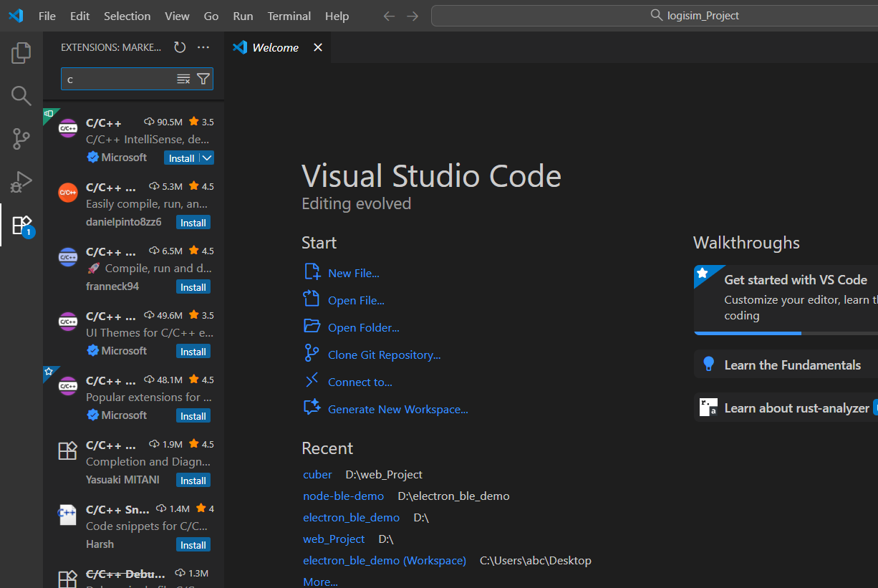
Task: Clear extensions search results
Action: tap(183, 79)
